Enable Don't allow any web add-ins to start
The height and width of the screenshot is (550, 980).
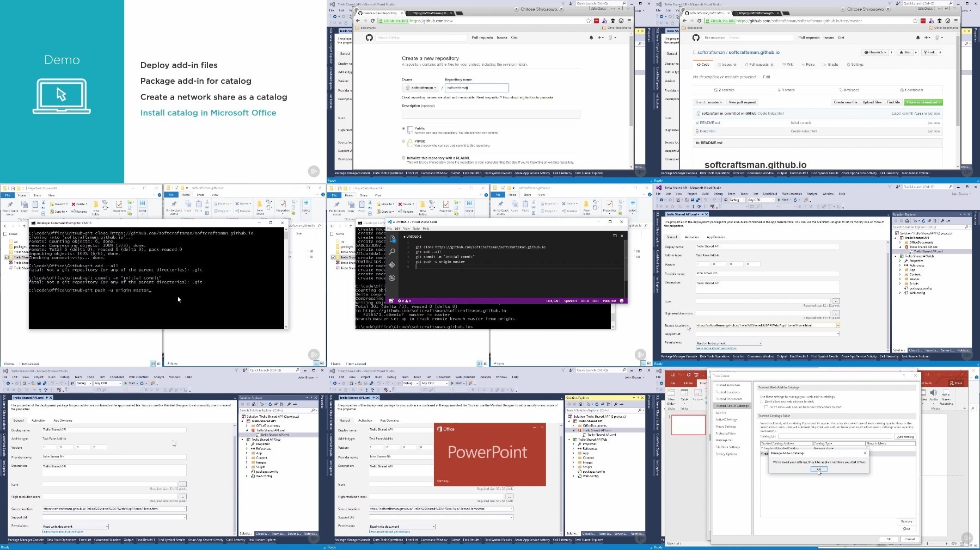762,401
